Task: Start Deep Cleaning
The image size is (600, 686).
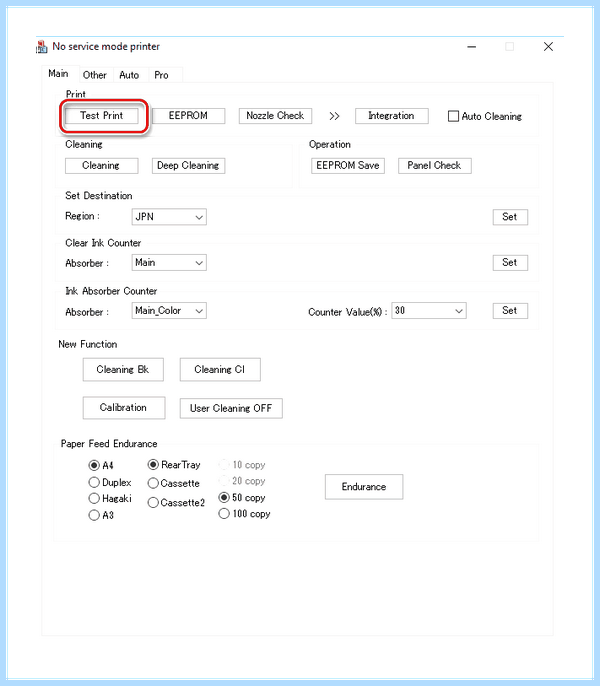Action: 188,165
